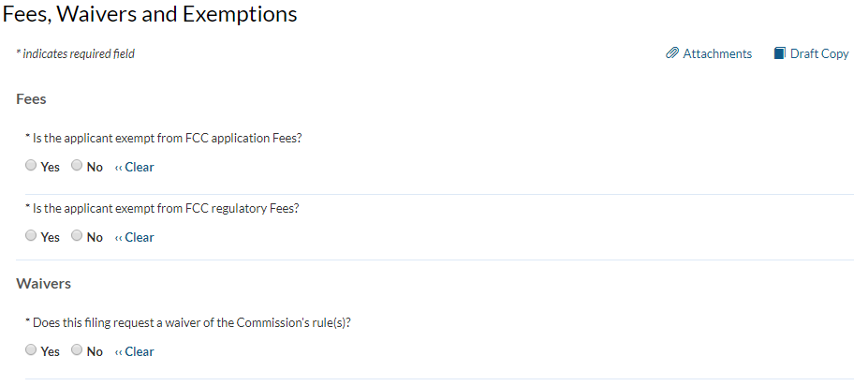Image resolution: width=868 pixels, height=386 pixels.
Task: Click the regulatory Fees exemption question text
Action: click(x=166, y=208)
